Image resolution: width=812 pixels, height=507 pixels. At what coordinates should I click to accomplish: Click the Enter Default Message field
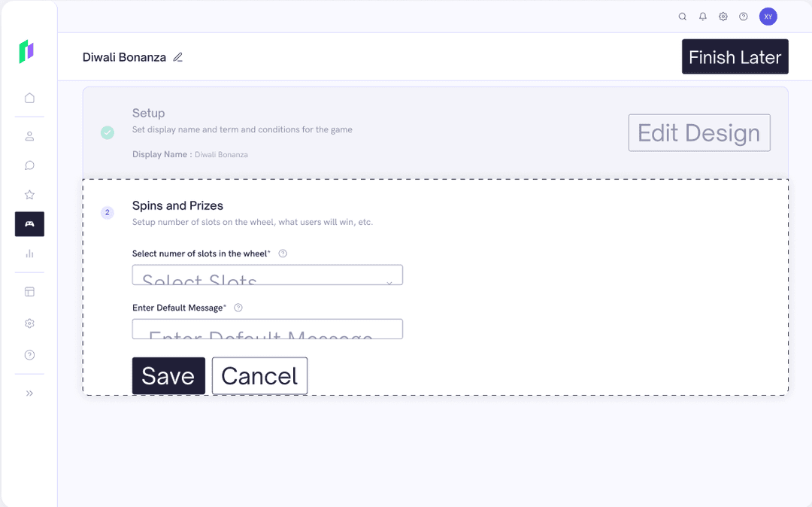267,329
